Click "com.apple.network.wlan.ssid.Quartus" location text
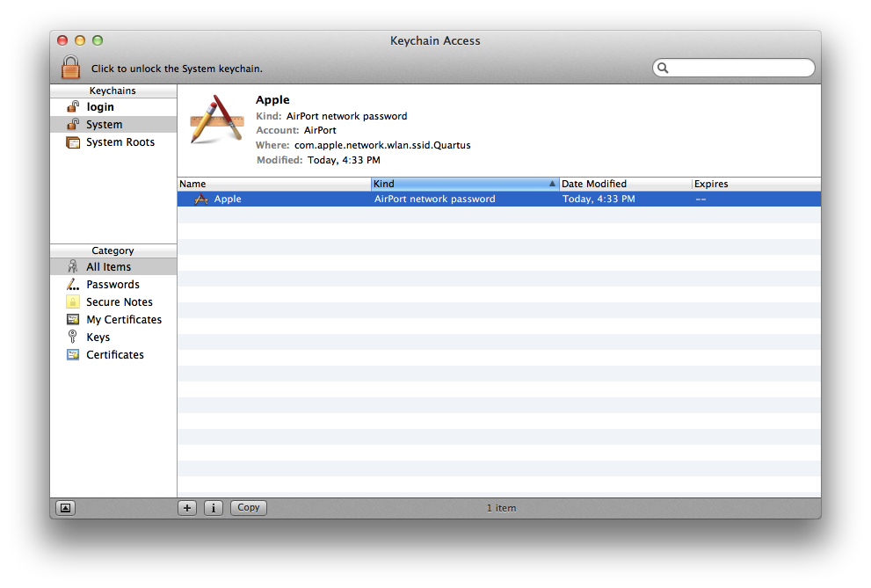Viewport: 871px width, 588px height. tap(382, 146)
